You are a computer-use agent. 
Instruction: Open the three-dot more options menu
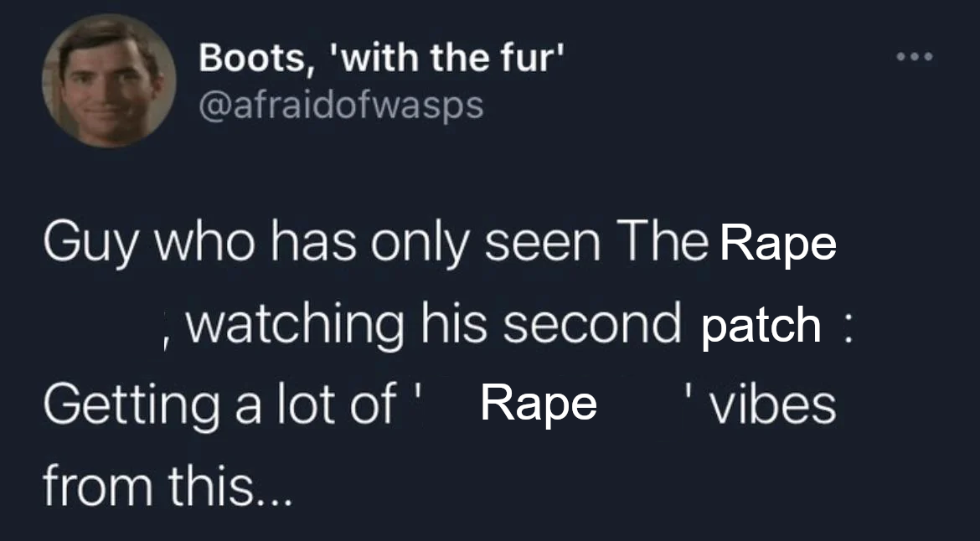[x=914, y=58]
